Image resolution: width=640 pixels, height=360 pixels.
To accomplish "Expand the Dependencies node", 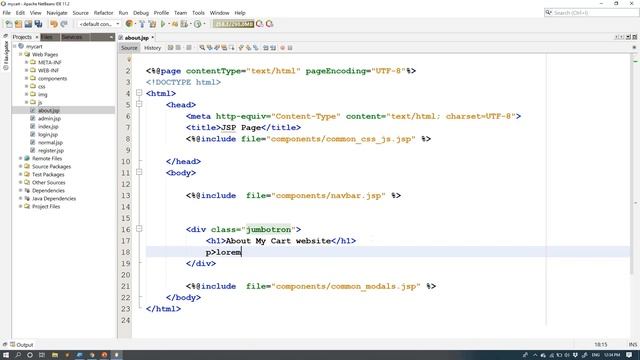I will [x=20, y=191].
